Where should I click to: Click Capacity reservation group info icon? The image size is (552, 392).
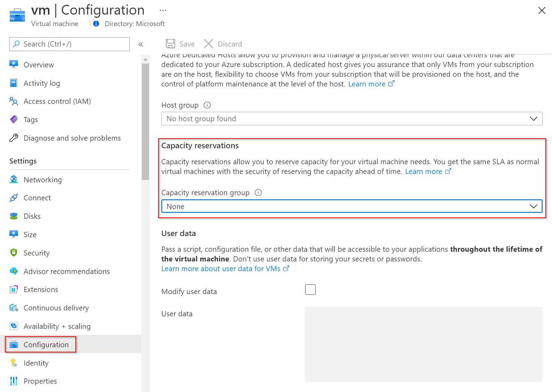[x=258, y=193]
